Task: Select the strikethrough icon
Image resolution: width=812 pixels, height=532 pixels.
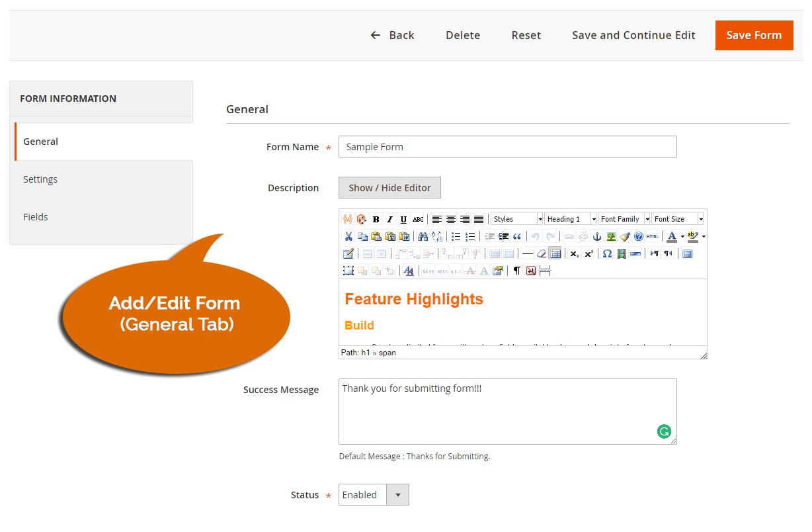Action: (x=417, y=219)
